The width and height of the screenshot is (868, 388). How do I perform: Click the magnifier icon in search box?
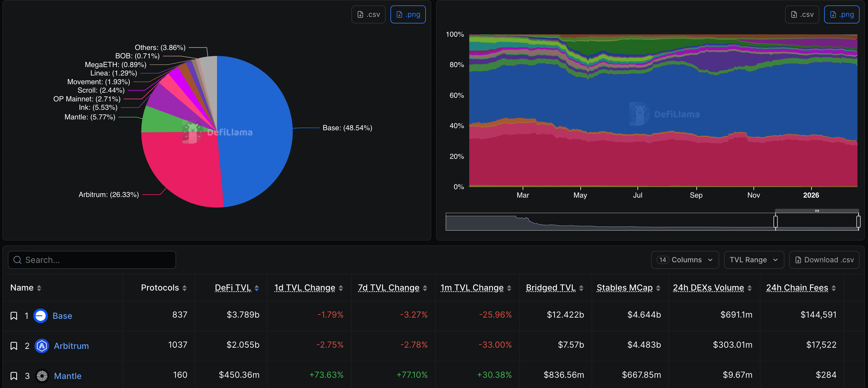click(x=17, y=260)
